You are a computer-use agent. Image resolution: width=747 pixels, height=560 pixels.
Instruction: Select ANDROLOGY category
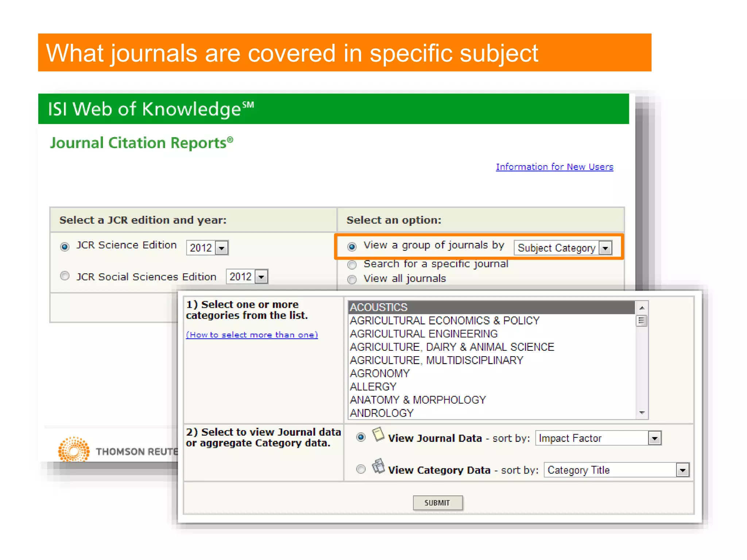click(491, 413)
